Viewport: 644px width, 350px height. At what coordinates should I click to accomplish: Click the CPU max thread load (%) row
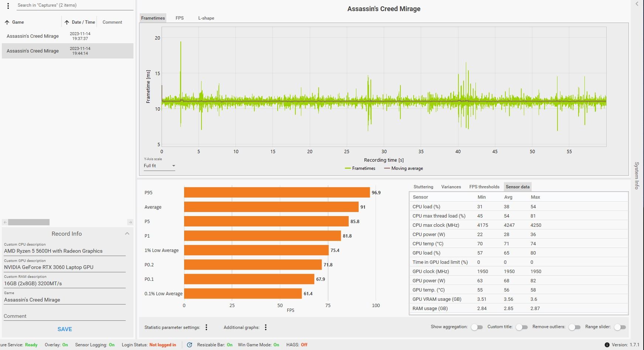click(519, 216)
